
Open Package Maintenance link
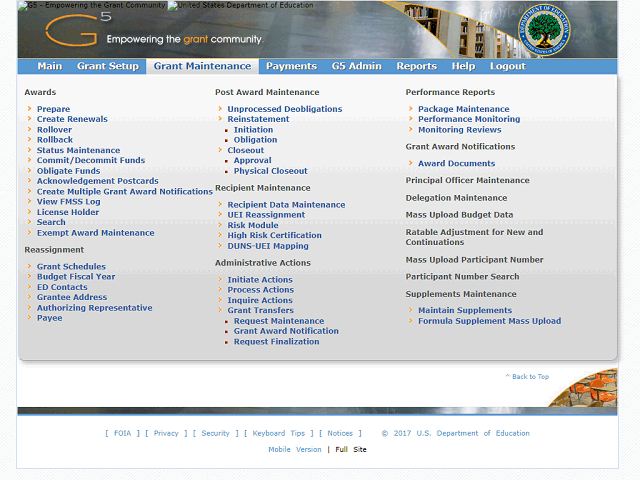pos(464,109)
